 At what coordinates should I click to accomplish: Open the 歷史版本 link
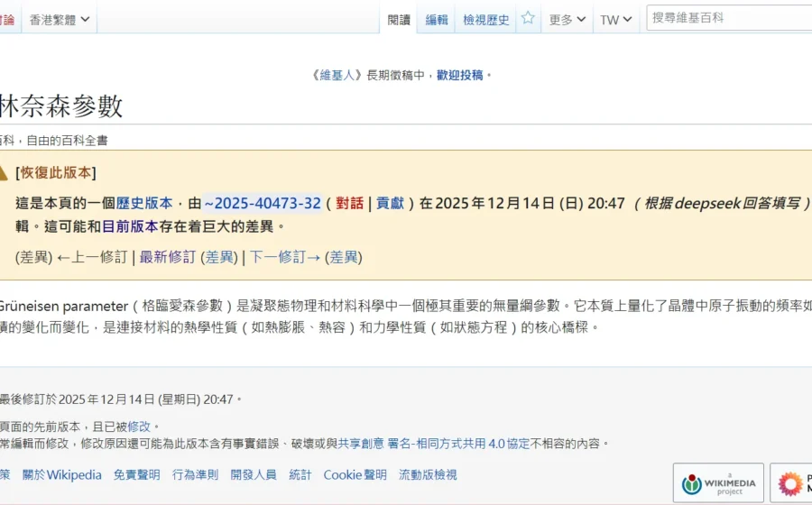pos(144,203)
